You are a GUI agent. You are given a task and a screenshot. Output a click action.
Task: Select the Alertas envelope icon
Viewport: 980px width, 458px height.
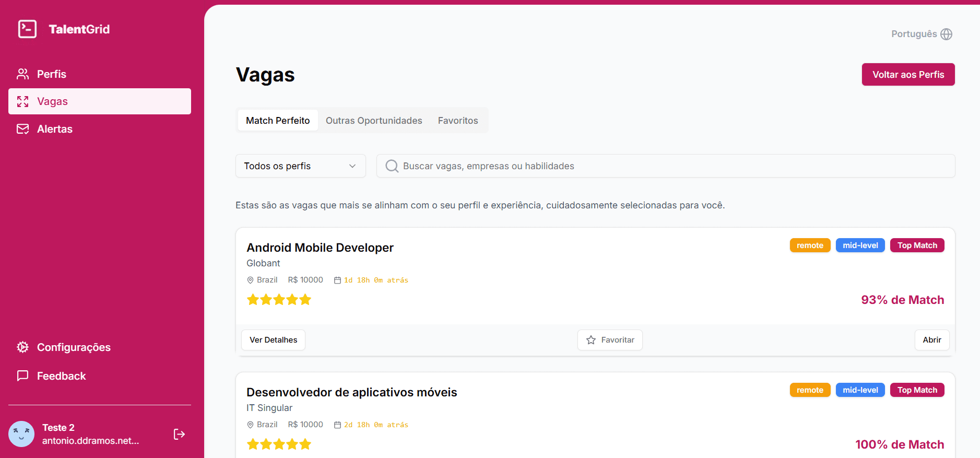22,129
